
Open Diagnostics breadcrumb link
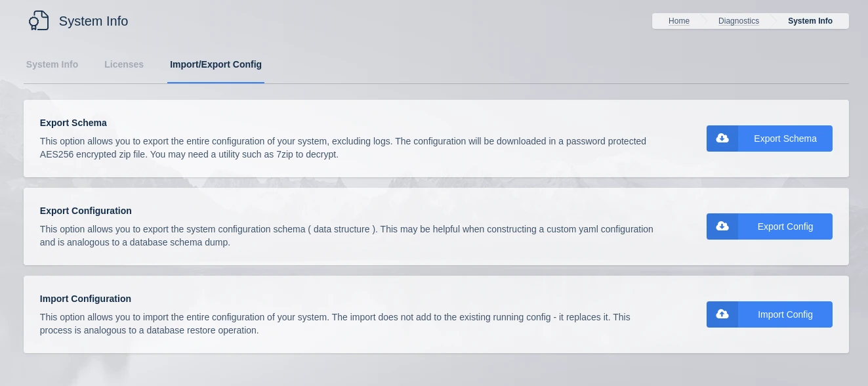pyautogui.click(x=738, y=21)
